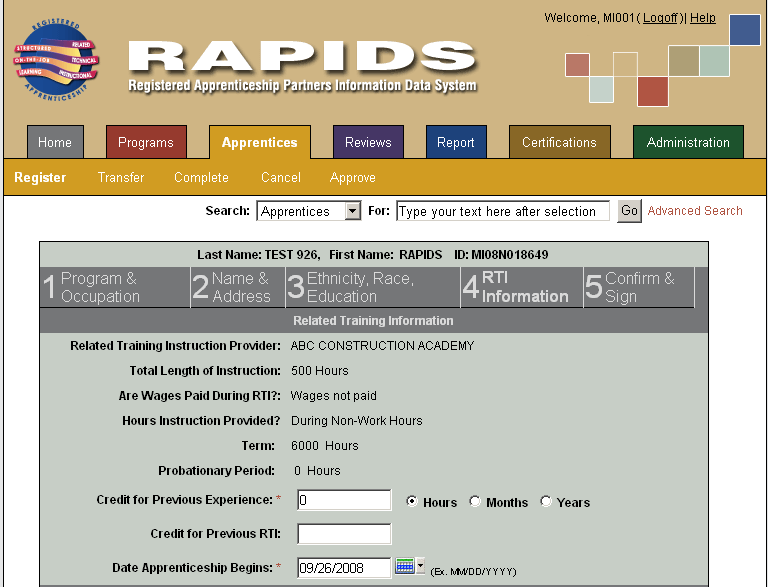Go to step 3 Ethnicity, Race, Education
The image size is (768, 587).
click(373, 287)
